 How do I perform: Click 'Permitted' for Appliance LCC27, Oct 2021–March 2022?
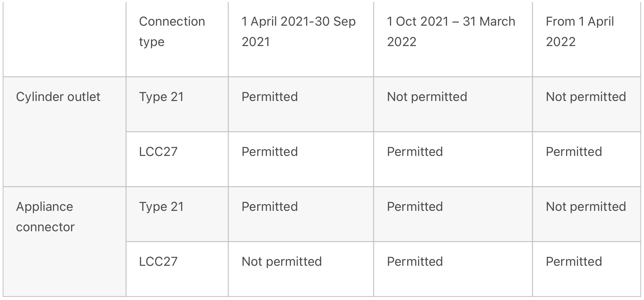[x=415, y=262]
